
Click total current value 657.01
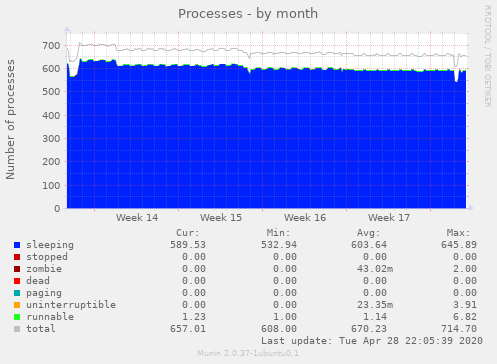tap(188, 329)
